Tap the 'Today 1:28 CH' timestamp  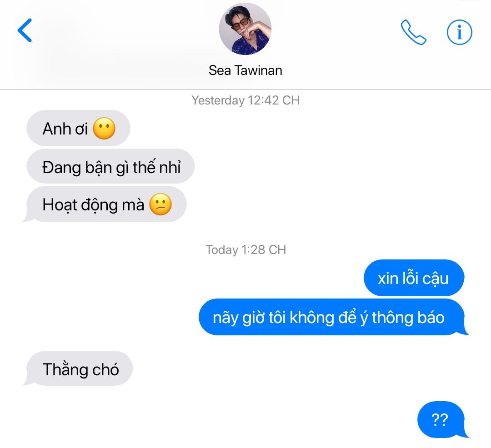pos(245,249)
